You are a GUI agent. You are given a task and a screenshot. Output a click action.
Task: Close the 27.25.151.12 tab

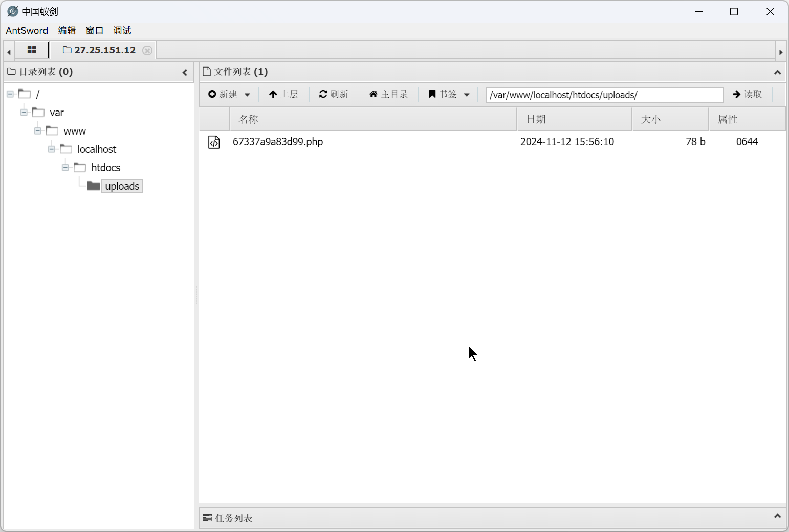coord(147,50)
